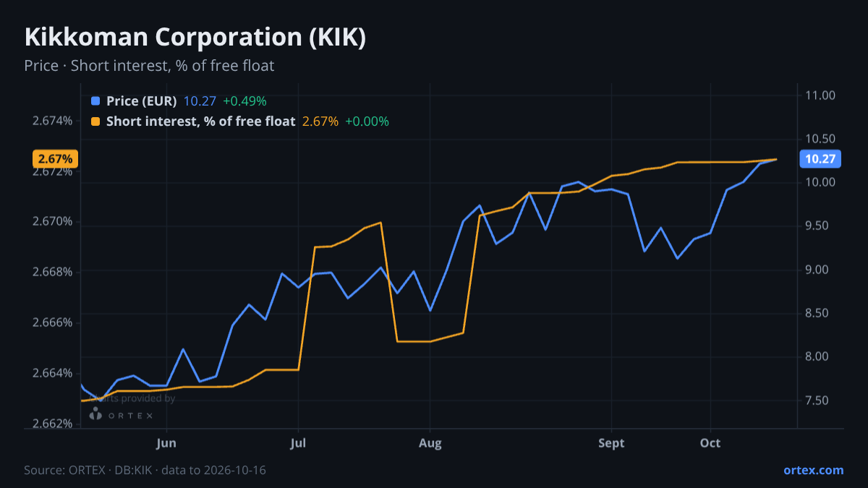868x488 pixels.
Task: Click the 10.27 price value in legend
Action: pos(200,101)
